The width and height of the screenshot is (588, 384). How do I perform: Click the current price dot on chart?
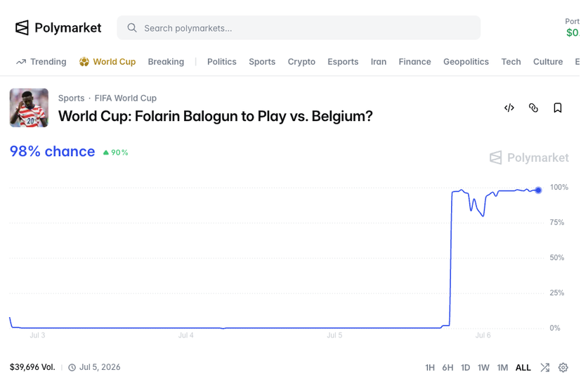(538, 191)
